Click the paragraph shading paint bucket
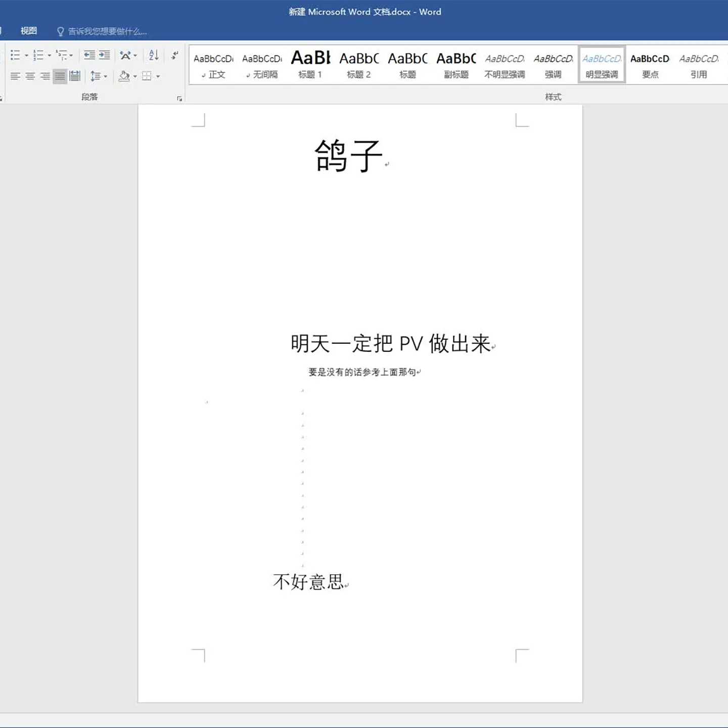This screenshot has height=728, width=728. pos(124,76)
